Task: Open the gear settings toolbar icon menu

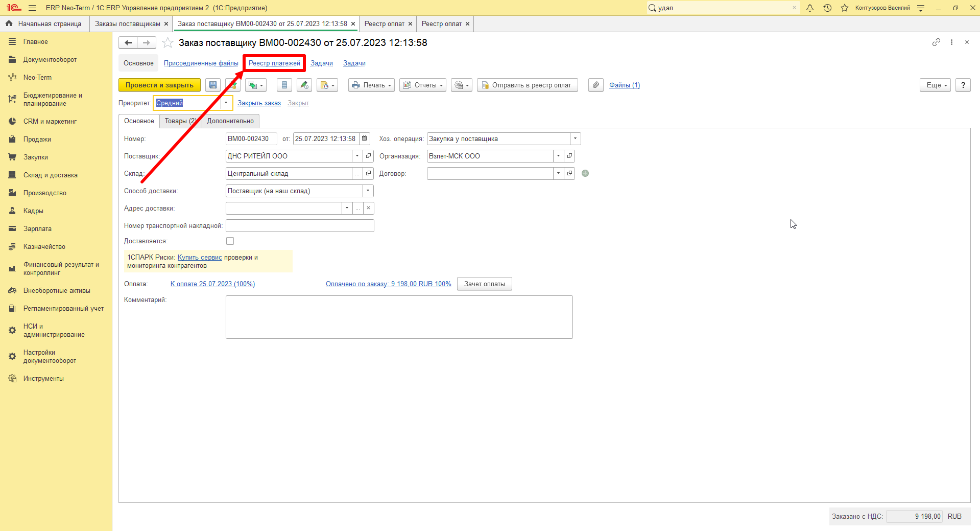Action: point(462,85)
